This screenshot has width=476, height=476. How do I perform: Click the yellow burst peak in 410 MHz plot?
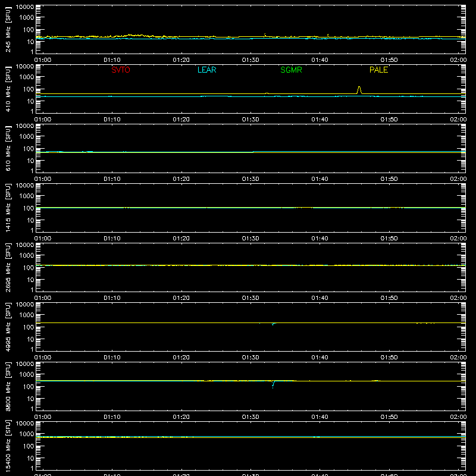pyautogui.click(x=359, y=90)
